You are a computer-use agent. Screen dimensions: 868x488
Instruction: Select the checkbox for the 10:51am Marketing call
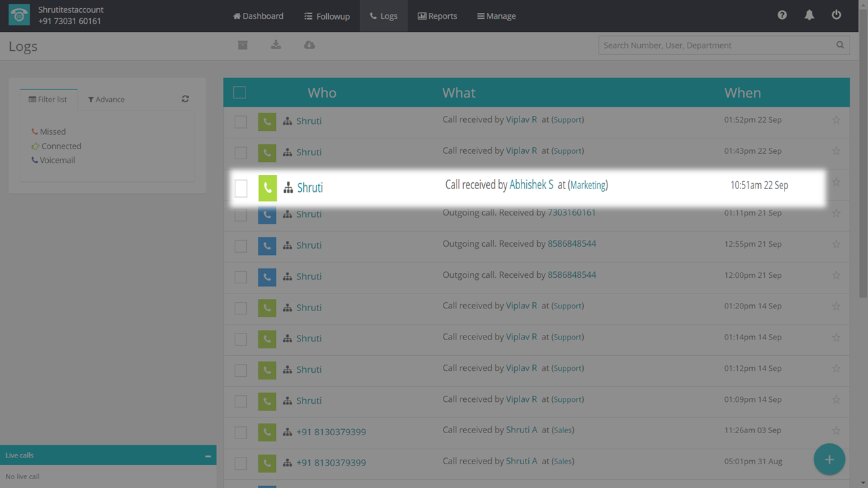241,188
